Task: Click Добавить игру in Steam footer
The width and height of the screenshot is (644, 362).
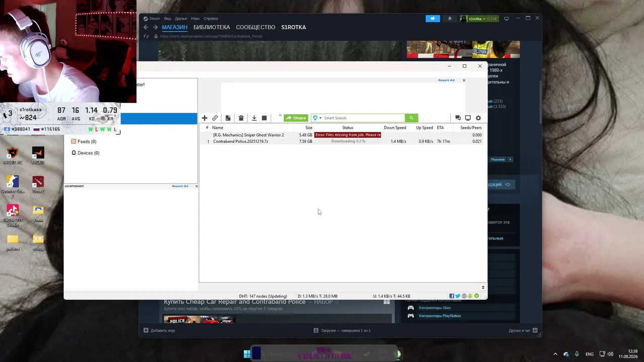Action: (159, 330)
